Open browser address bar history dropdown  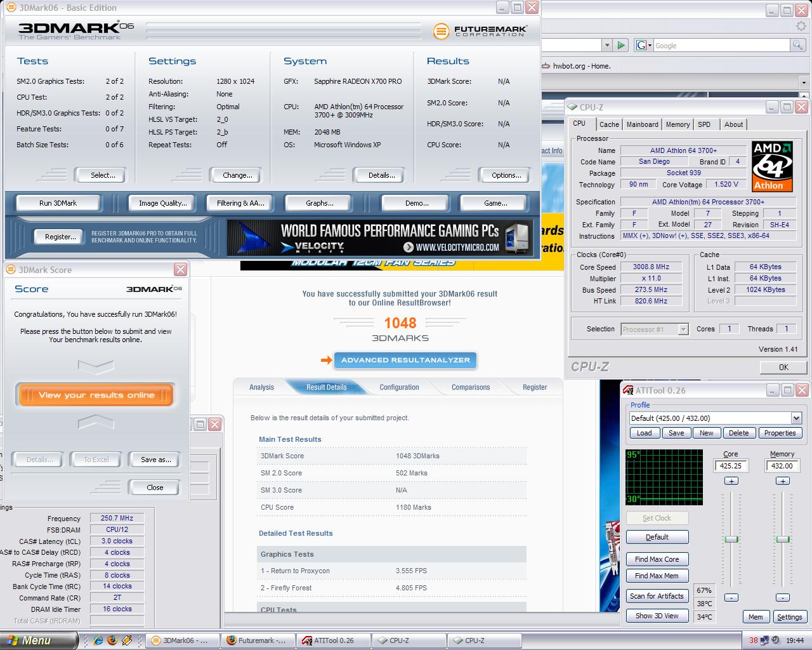click(607, 45)
